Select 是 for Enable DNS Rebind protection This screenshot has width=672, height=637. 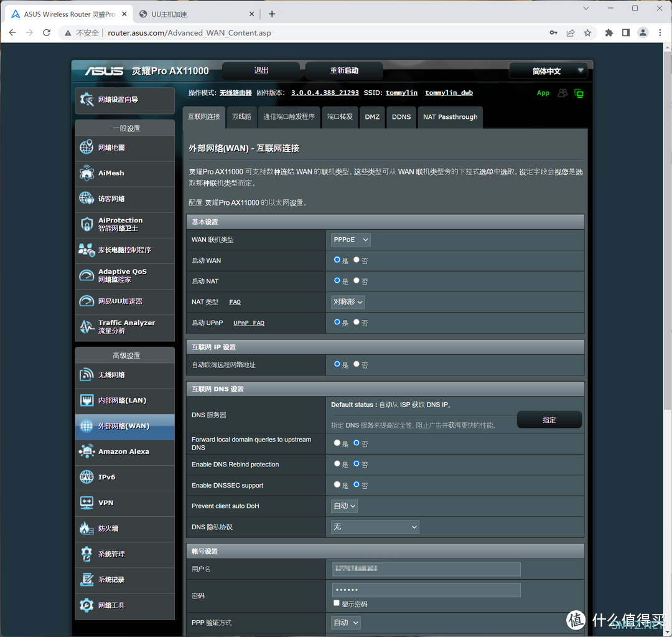point(337,464)
